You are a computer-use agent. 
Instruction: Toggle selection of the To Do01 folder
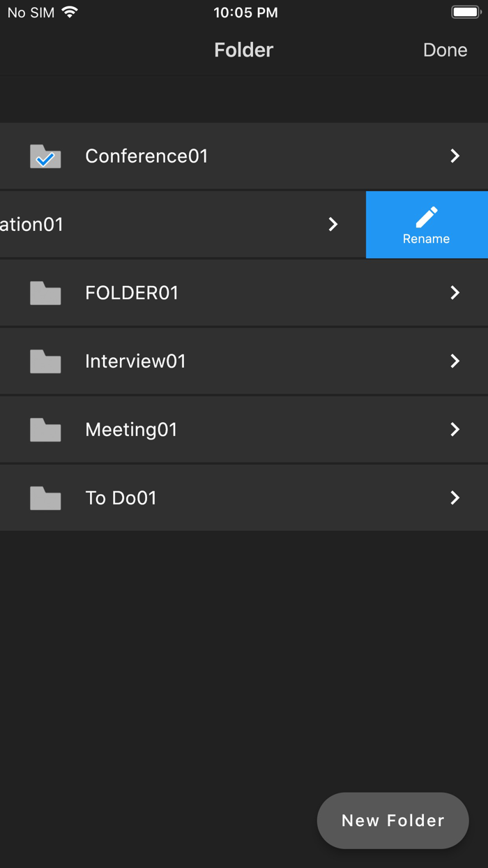(45, 497)
